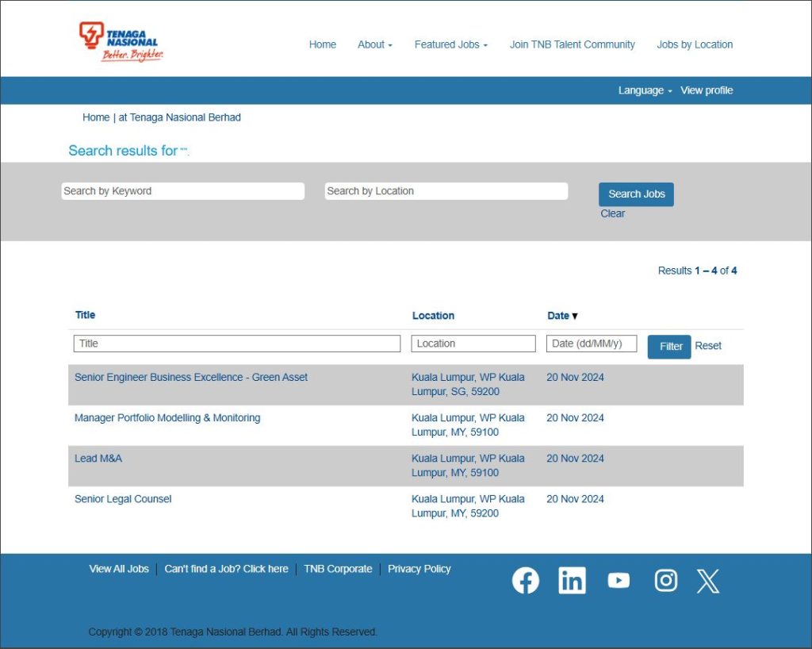Click the Tenaga Nasional logo
Viewport: 812px width, 649px height.
click(x=121, y=42)
